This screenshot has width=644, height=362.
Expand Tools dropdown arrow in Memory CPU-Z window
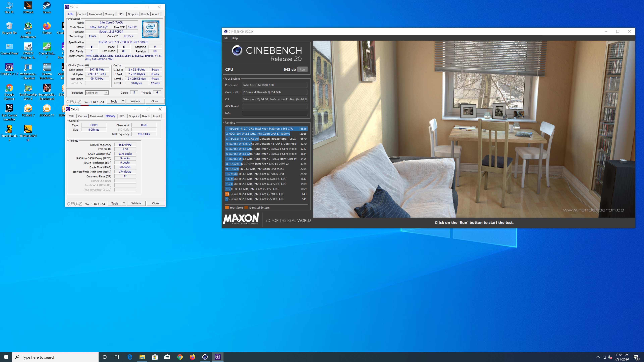tap(124, 203)
